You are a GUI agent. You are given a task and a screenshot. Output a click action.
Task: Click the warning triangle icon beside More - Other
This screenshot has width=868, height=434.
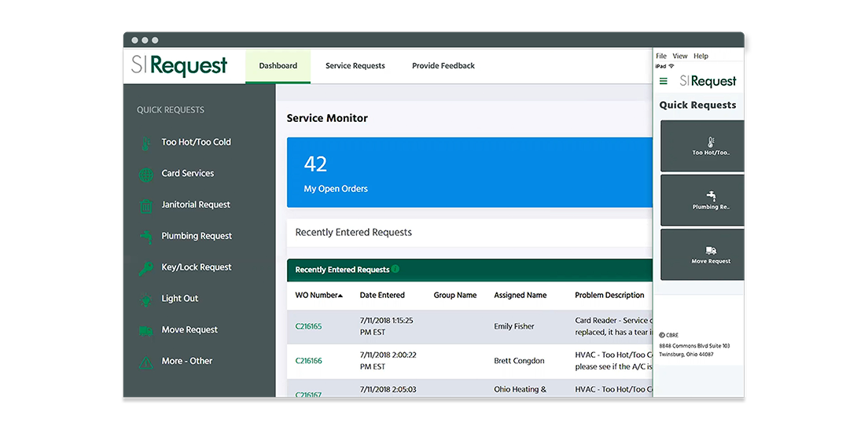pyautogui.click(x=145, y=362)
